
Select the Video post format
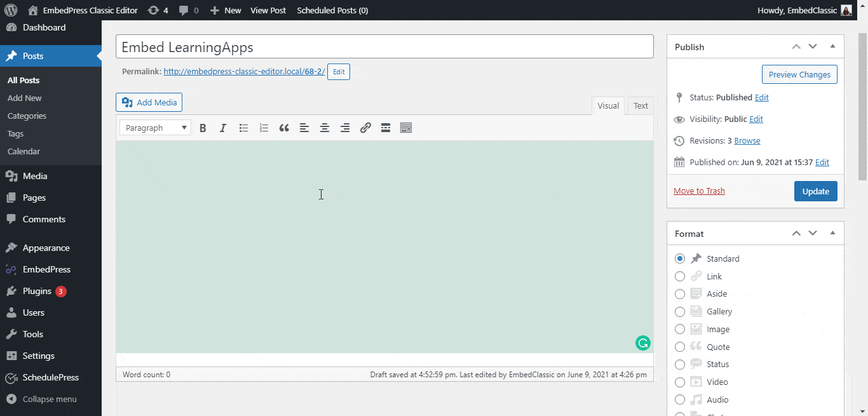[680, 382]
